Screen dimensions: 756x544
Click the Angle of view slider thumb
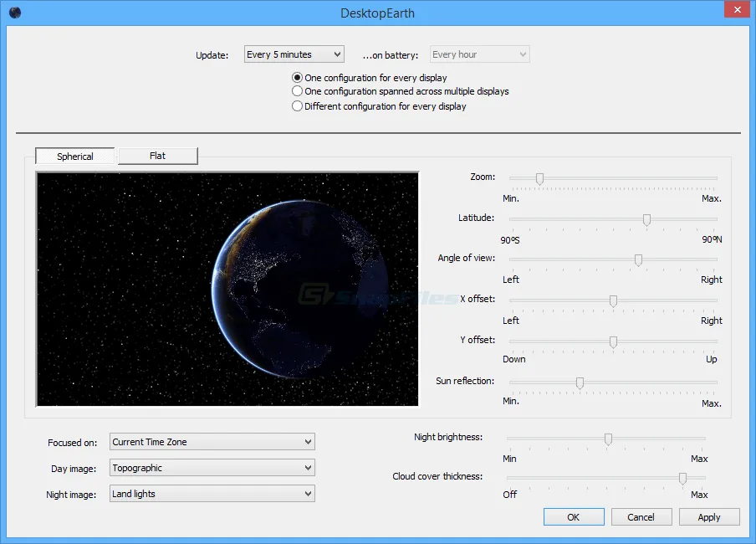coord(638,260)
